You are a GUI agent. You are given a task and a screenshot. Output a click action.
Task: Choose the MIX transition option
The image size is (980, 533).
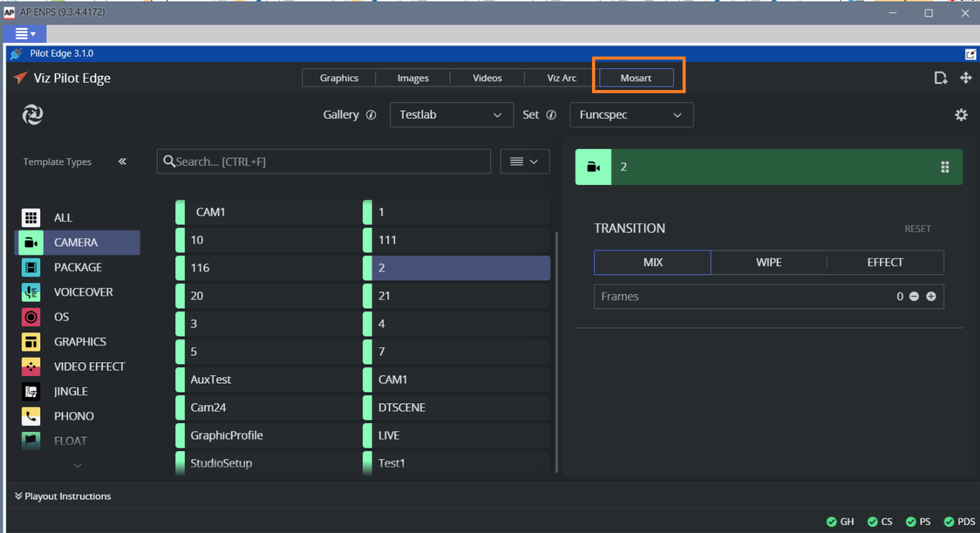[x=653, y=262]
